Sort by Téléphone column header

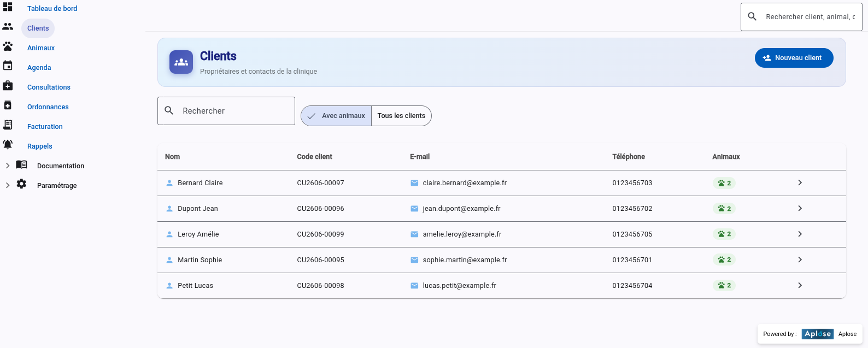coord(629,157)
